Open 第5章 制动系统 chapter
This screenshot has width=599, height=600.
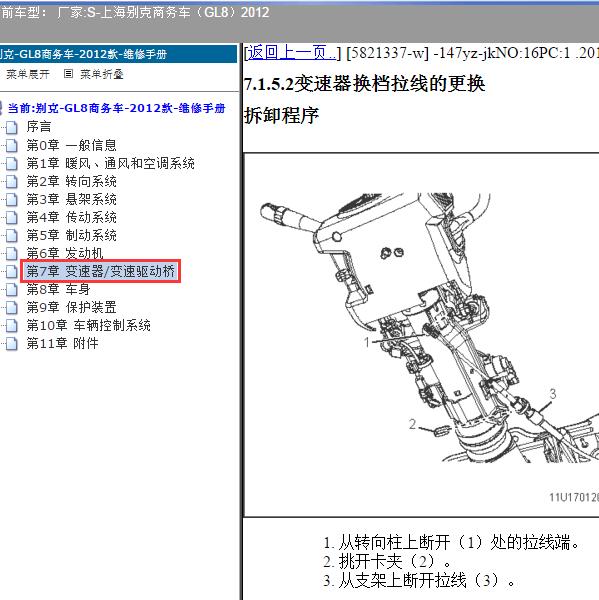[71, 235]
